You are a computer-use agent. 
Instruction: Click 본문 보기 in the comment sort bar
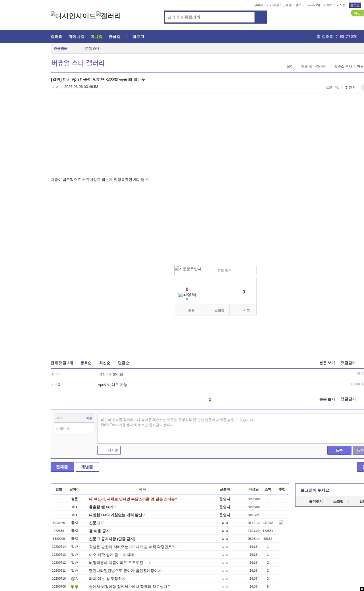coord(327,363)
